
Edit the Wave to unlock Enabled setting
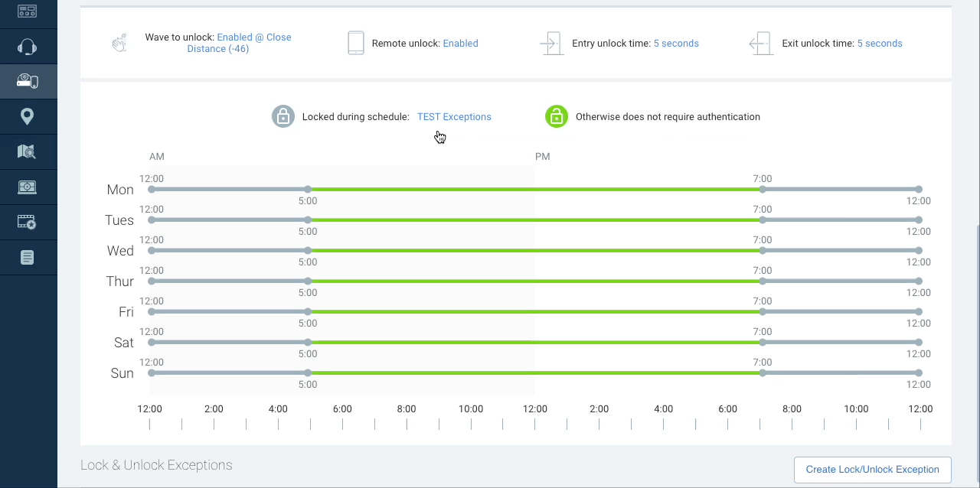click(x=239, y=43)
